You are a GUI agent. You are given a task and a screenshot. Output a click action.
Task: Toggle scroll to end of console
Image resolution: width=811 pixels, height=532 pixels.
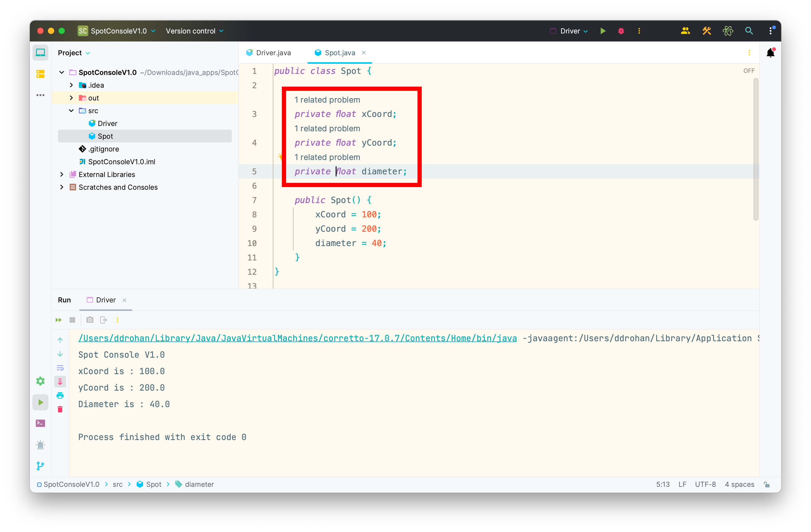click(60, 381)
